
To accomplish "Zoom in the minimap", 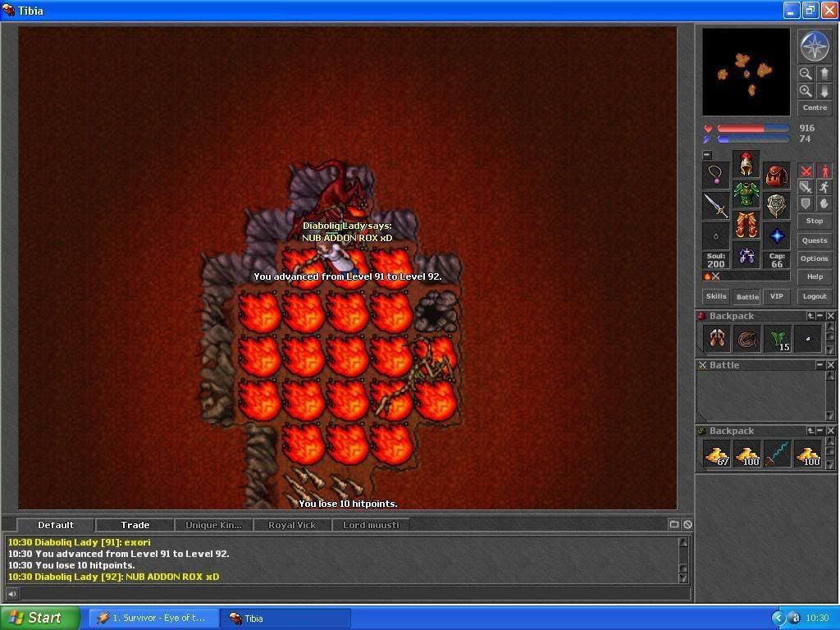I will [806, 91].
